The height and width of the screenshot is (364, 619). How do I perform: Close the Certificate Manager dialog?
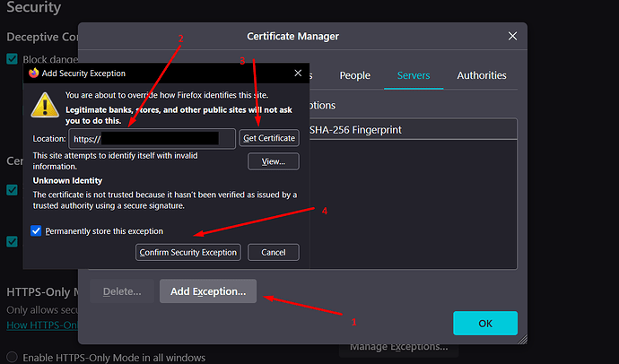coord(512,36)
